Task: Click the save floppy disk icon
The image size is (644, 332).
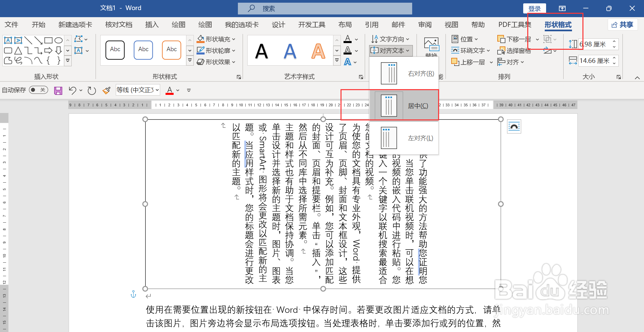Action: [x=58, y=90]
